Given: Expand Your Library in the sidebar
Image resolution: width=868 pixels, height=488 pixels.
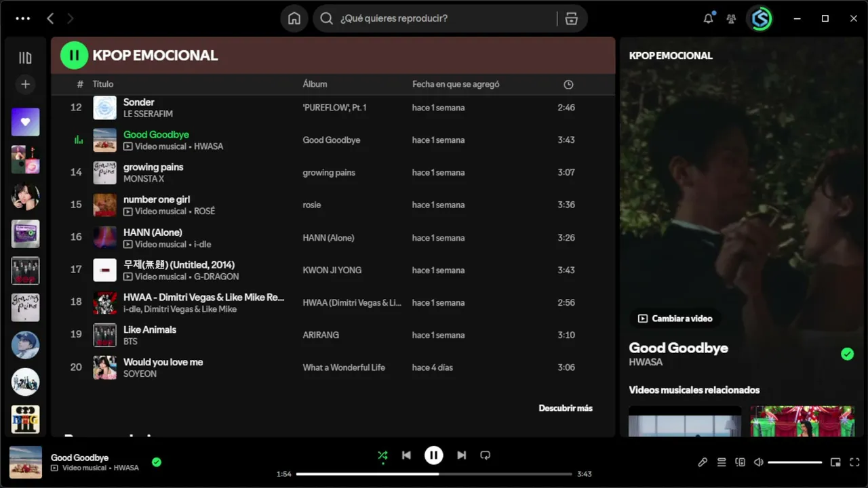Looking at the screenshot, I should click(25, 58).
